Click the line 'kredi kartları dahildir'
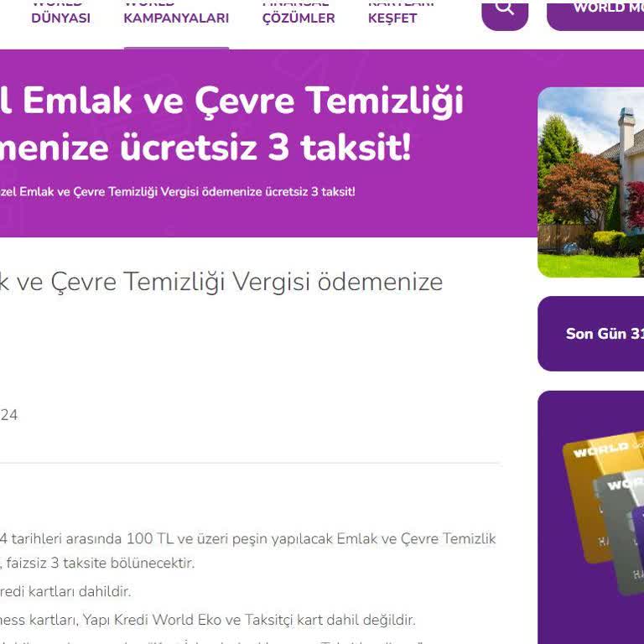The image size is (644, 644). tap(65, 591)
